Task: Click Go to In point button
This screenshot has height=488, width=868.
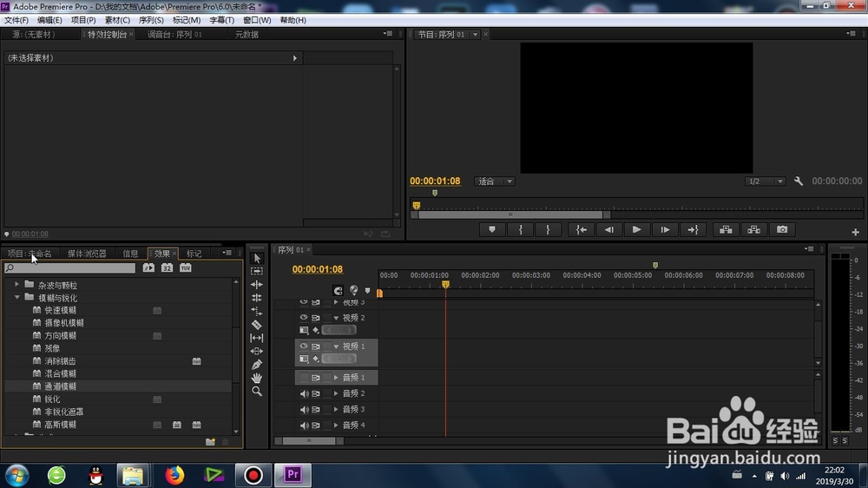Action: [x=582, y=229]
